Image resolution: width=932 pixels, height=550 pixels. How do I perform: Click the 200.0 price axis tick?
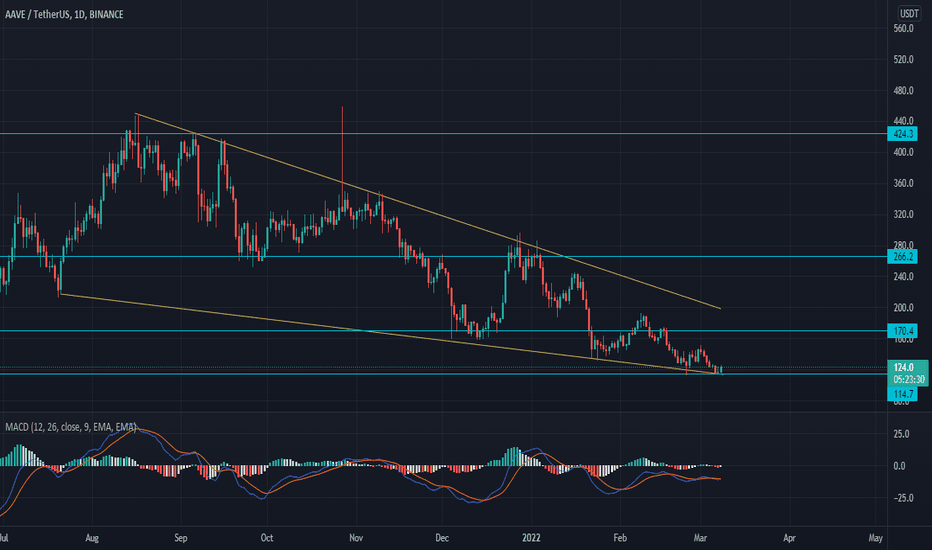[x=903, y=307]
